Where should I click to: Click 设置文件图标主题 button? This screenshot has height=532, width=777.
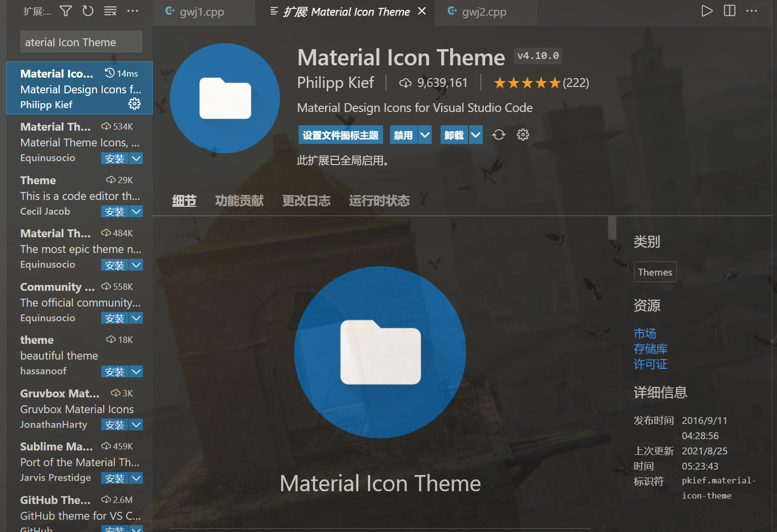[x=340, y=135]
